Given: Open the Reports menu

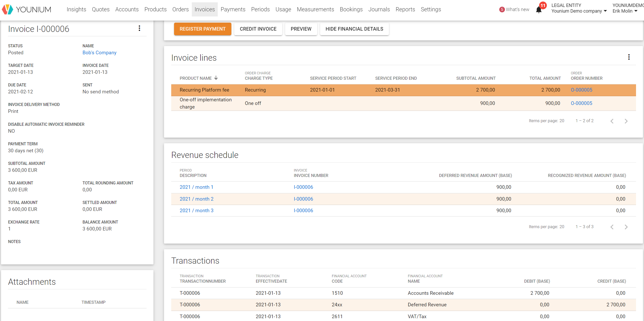Looking at the screenshot, I should [405, 10].
